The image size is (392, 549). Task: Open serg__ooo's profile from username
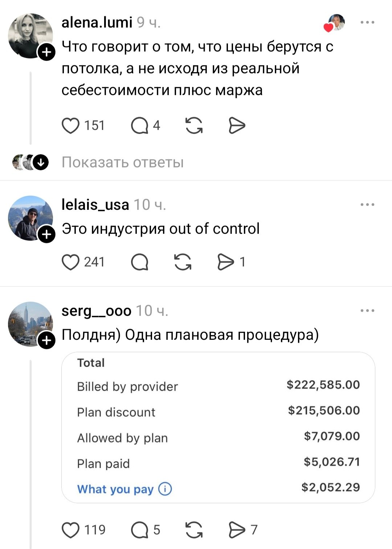click(x=97, y=311)
